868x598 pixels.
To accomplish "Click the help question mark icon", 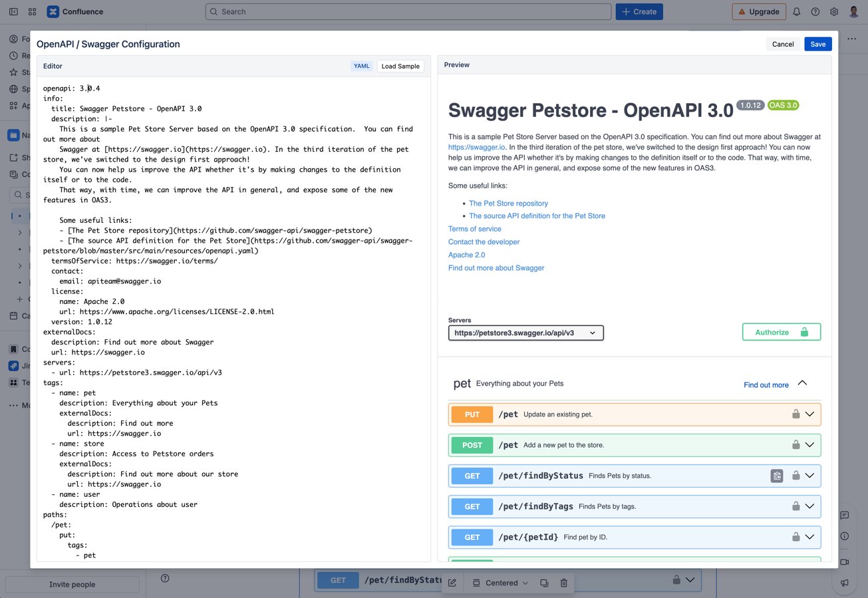I will click(815, 11).
